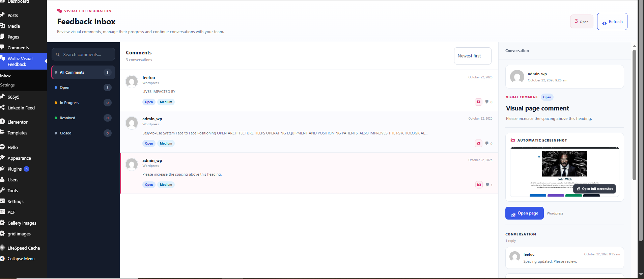The width and height of the screenshot is (644, 279).
Task: Open the Templates menu item
Action: (23, 133)
